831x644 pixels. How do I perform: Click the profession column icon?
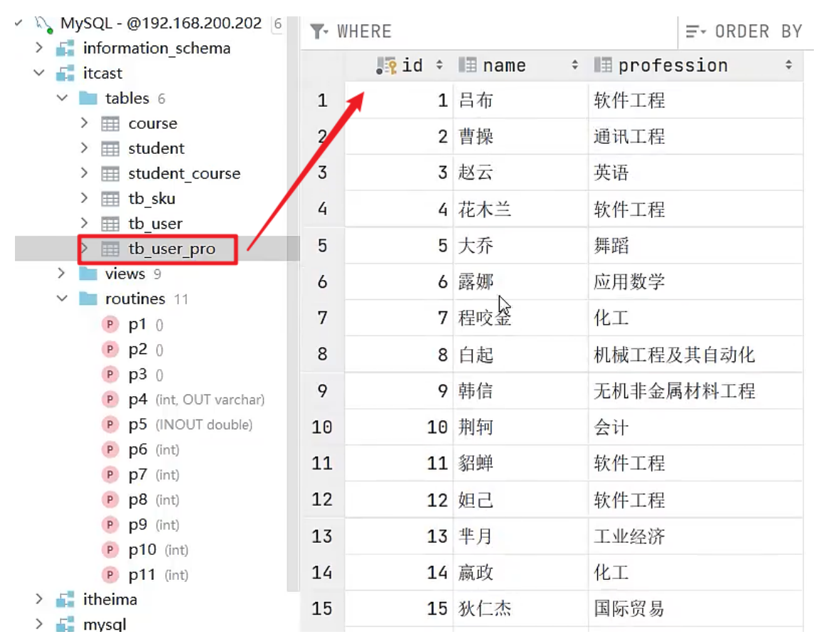pos(603,65)
